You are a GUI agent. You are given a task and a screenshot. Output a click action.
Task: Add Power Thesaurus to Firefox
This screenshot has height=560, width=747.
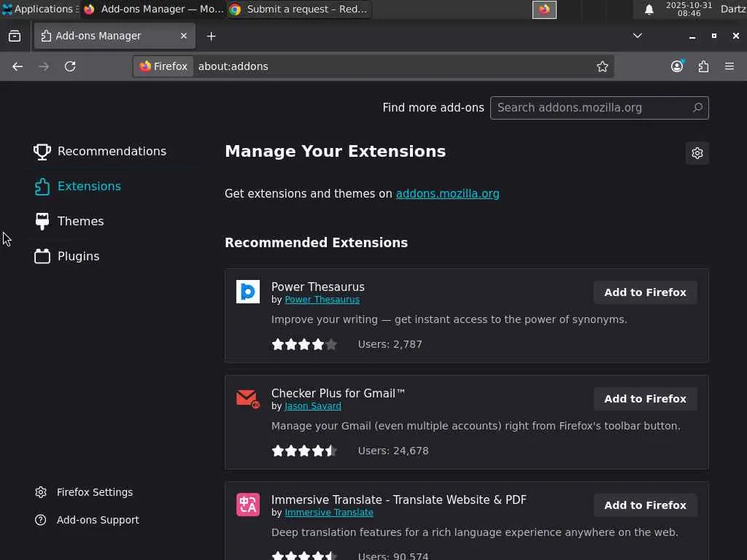click(645, 292)
